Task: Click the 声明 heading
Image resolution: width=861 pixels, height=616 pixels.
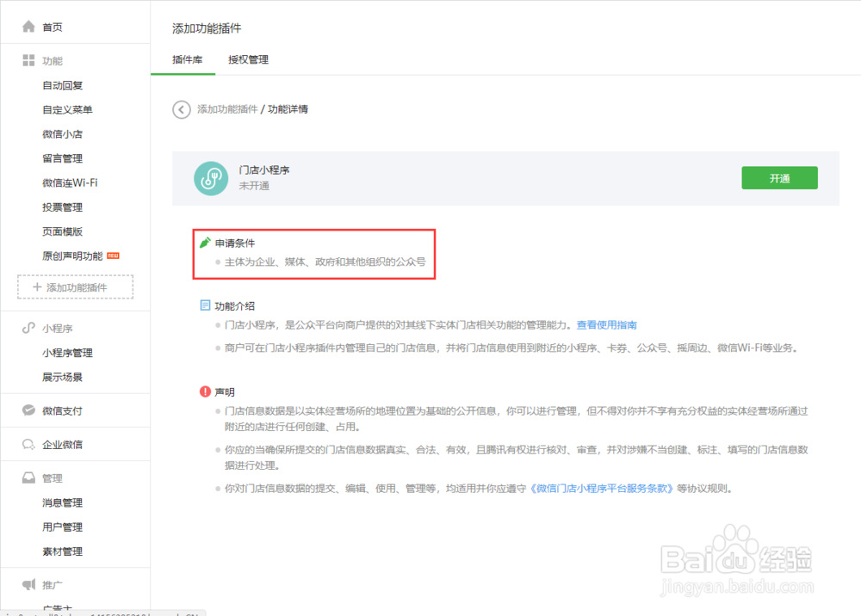Action: click(x=225, y=392)
